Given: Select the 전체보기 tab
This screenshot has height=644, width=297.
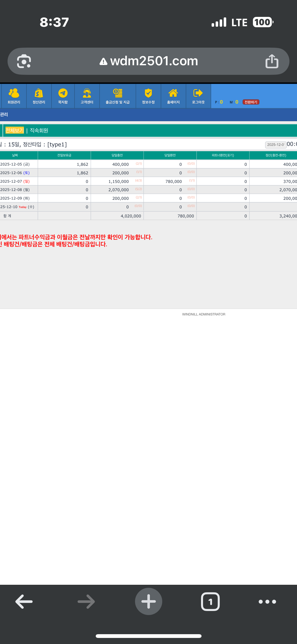Looking at the screenshot, I should click(15, 131).
